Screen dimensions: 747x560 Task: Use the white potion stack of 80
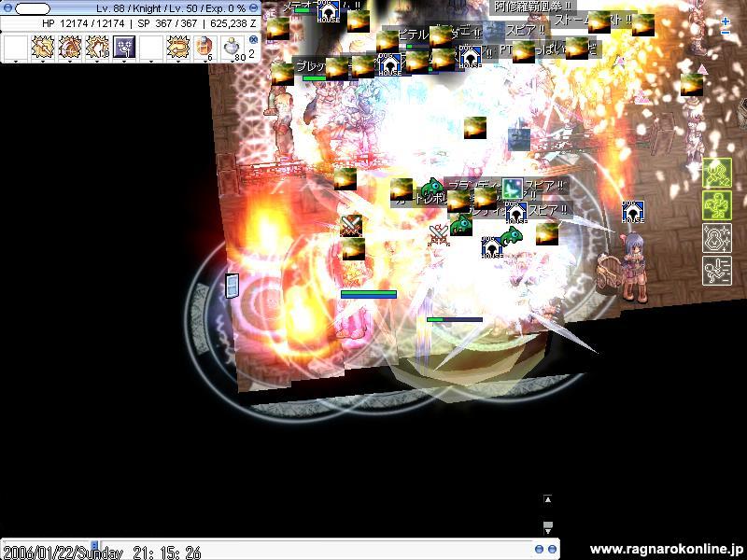[233, 48]
